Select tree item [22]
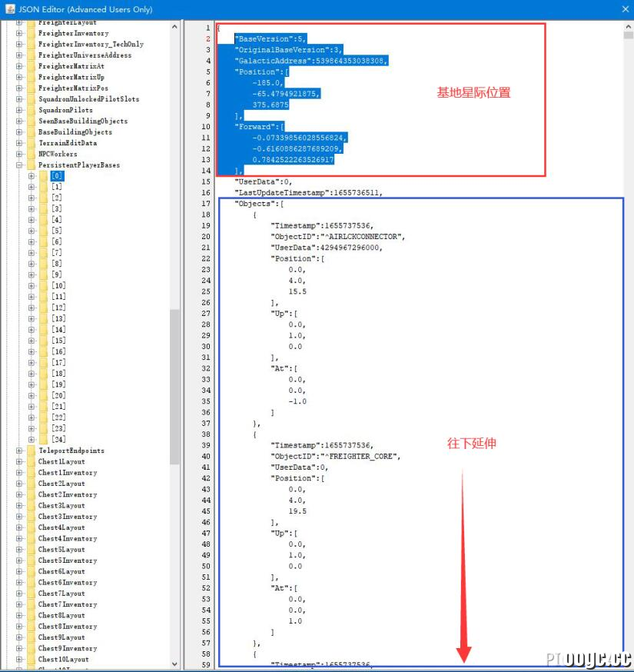The width and height of the screenshot is (634, 672). tap(58, 418)
